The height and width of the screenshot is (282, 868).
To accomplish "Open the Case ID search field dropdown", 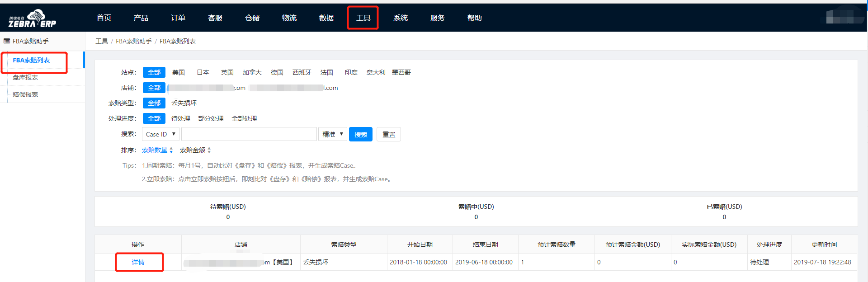I will tap(160, 134).
